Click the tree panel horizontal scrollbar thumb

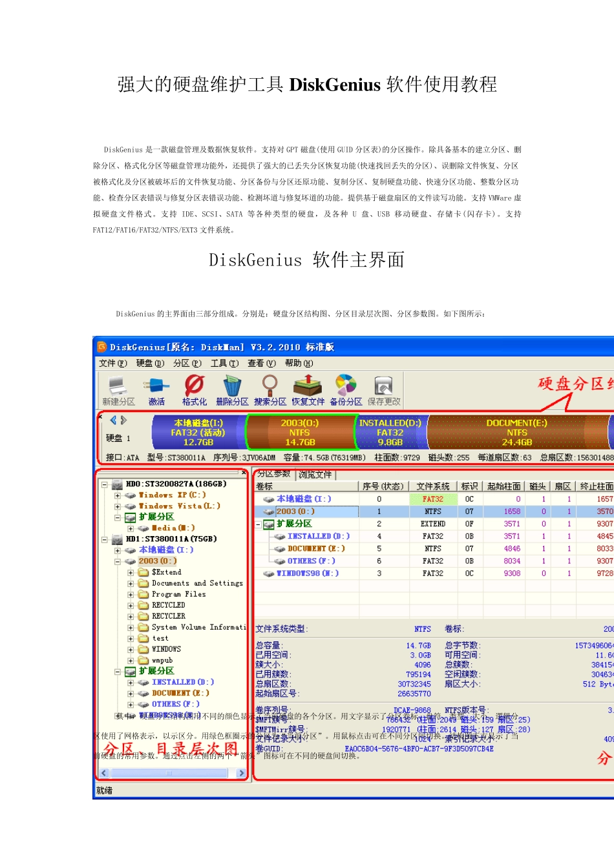point(169,773)
